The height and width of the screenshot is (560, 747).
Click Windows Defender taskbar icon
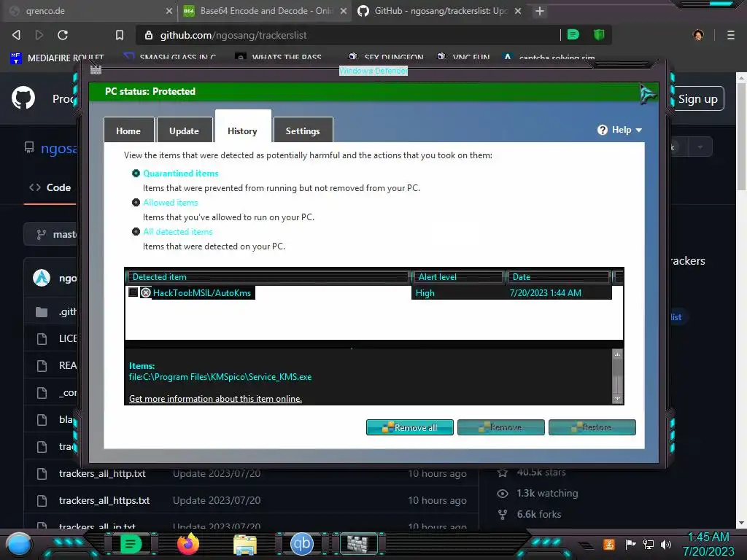(358, 544)
